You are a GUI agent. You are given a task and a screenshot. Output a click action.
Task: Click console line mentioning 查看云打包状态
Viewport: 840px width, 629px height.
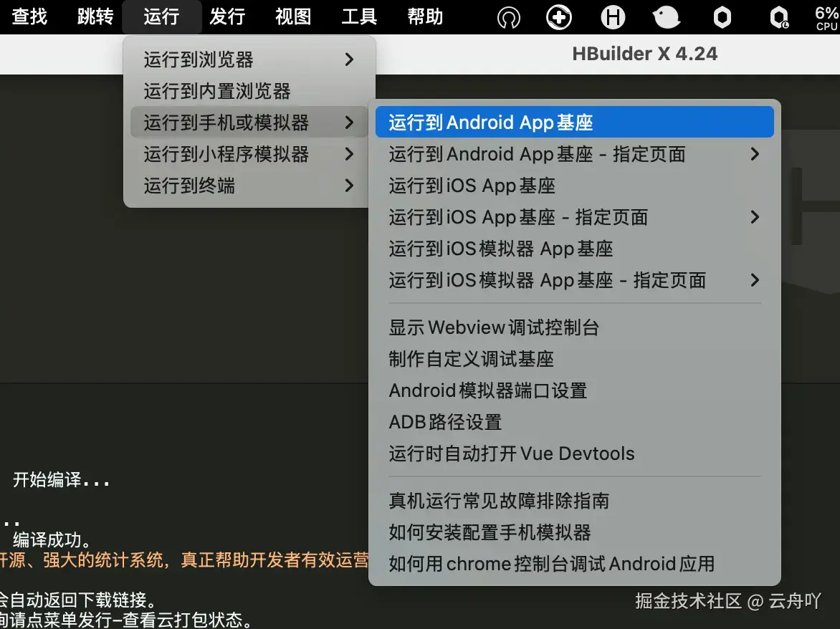coord(126,620)
